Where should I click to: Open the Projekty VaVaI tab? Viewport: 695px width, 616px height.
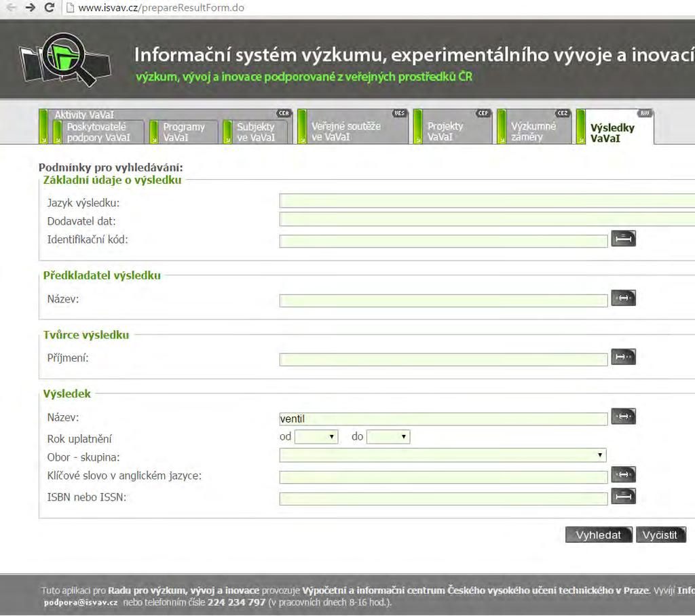(x=453, y=126)
